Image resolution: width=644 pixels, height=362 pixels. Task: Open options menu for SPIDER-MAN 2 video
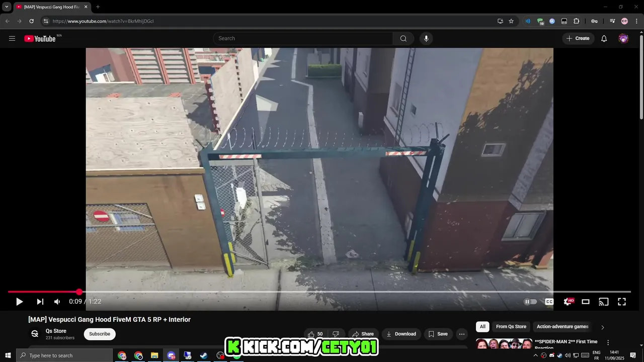point(608,342)
